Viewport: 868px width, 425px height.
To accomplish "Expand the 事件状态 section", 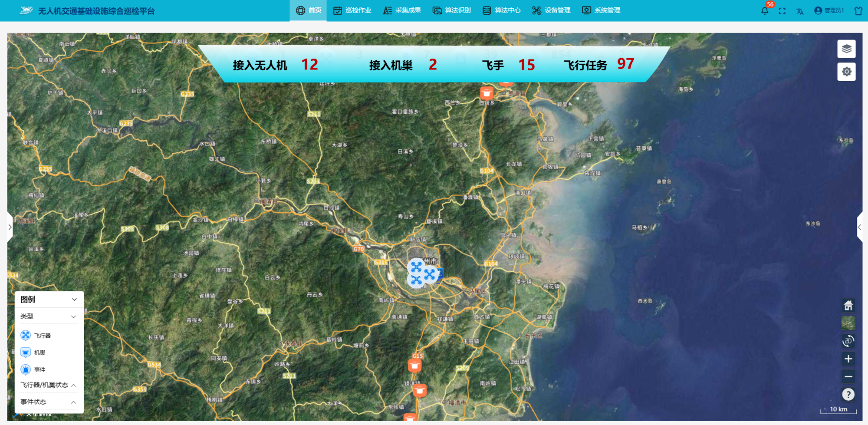I will [73, 402].
